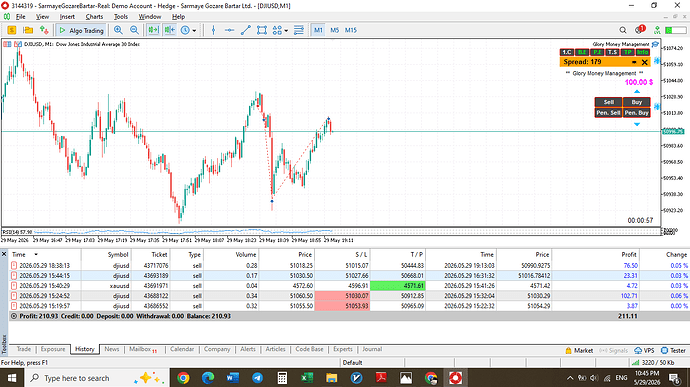Open the Charts menu
Viewport: 690px width, 387px height.
tap(94, 17)
